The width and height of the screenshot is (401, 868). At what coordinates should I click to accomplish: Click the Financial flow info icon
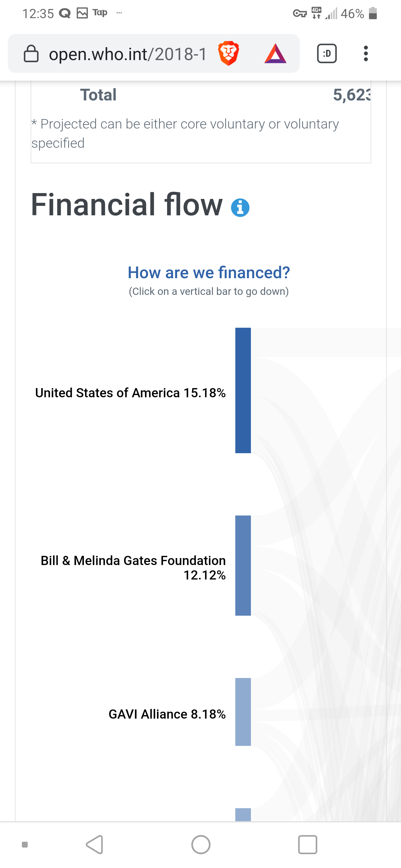[240, 208]
